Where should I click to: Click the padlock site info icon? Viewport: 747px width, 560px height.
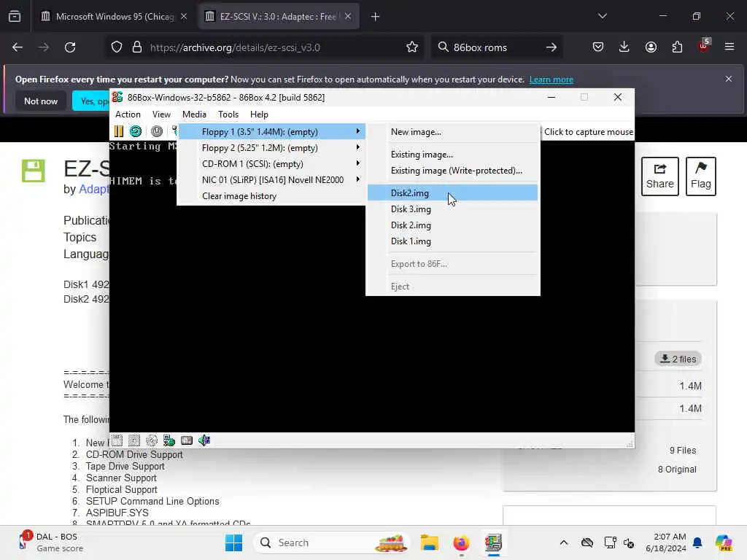point(137,47)
